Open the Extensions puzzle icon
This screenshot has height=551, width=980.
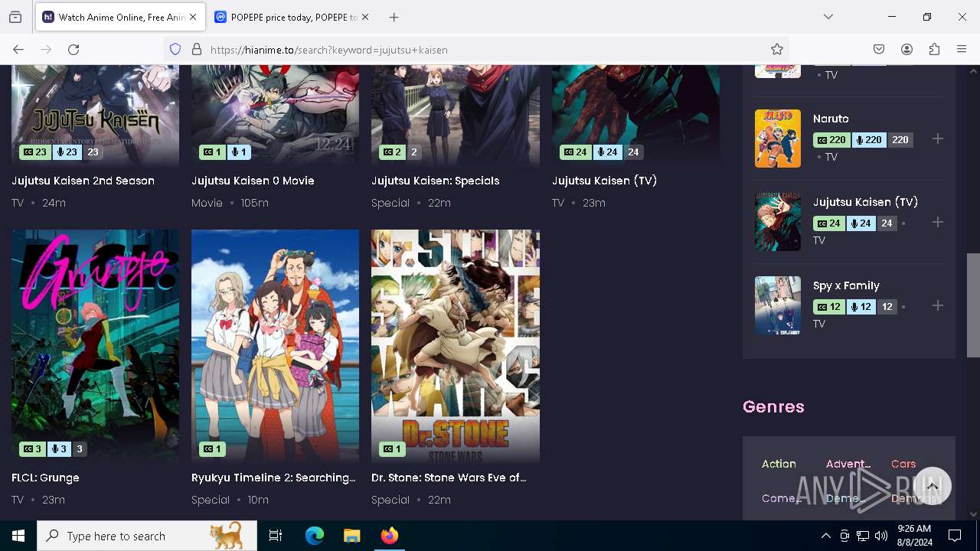(934, 50)
